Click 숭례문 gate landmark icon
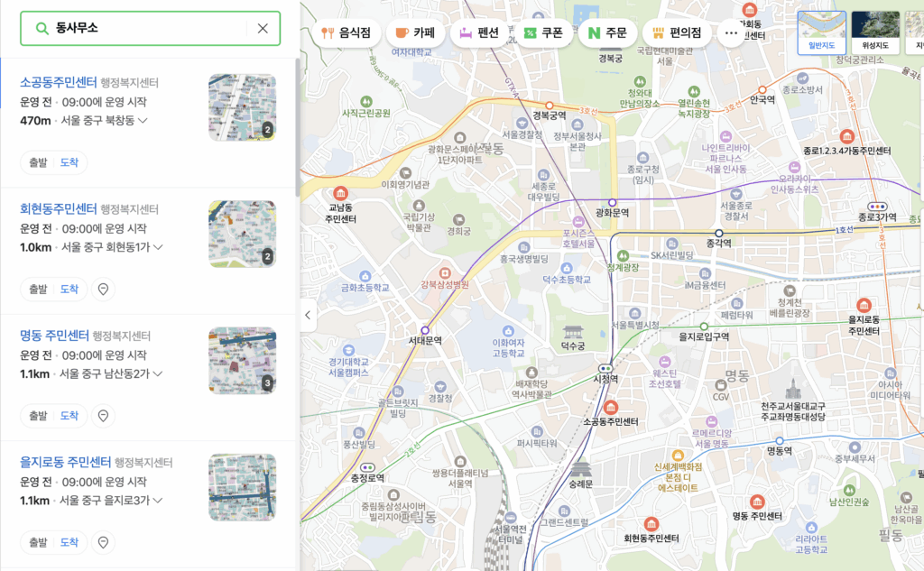The image size is (924, 571). click(x=581, y=470)
